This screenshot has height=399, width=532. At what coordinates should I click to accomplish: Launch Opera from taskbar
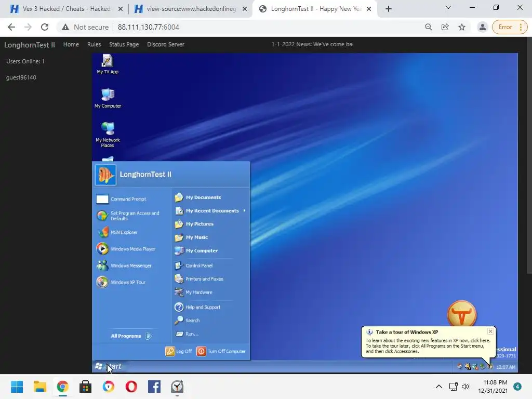131,387
